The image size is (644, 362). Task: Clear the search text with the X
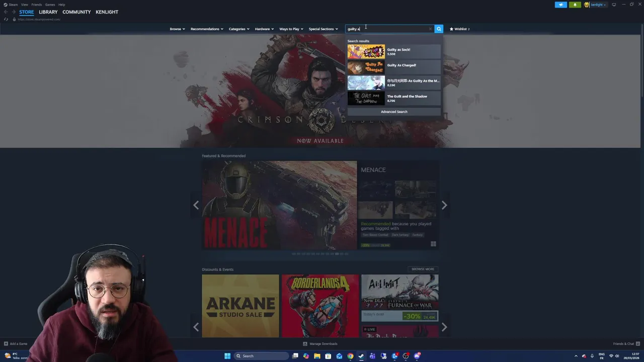coord(430,29)
